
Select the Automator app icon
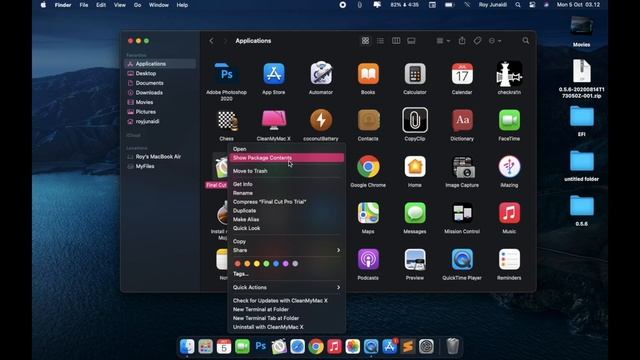coord(321,74)
